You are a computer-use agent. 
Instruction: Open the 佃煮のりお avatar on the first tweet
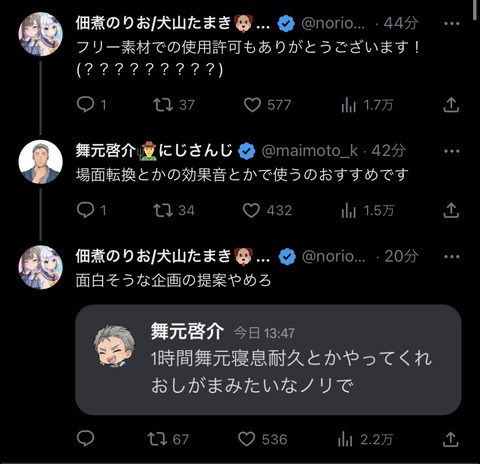tap(40, 34)
